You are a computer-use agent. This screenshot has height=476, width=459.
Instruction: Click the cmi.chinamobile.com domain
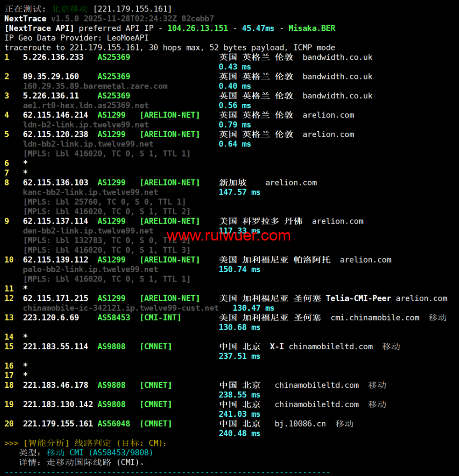tap(375, 318)
